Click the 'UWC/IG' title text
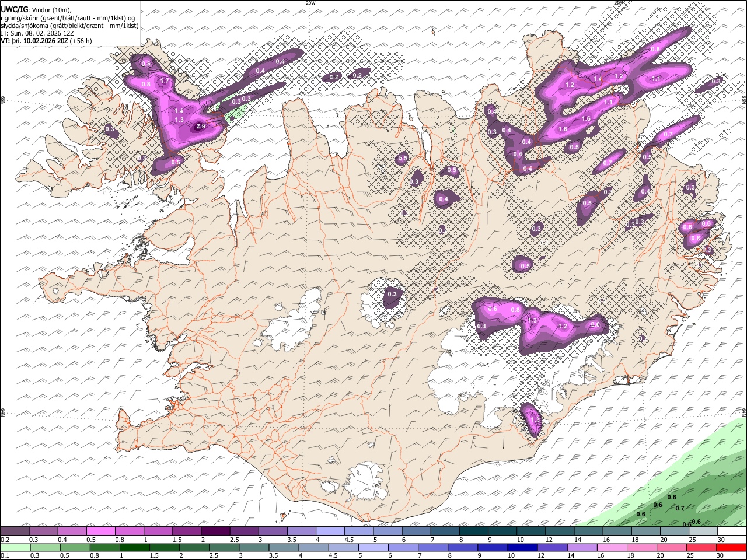Screen dimensions: 747x560 [x=14, y=9]
